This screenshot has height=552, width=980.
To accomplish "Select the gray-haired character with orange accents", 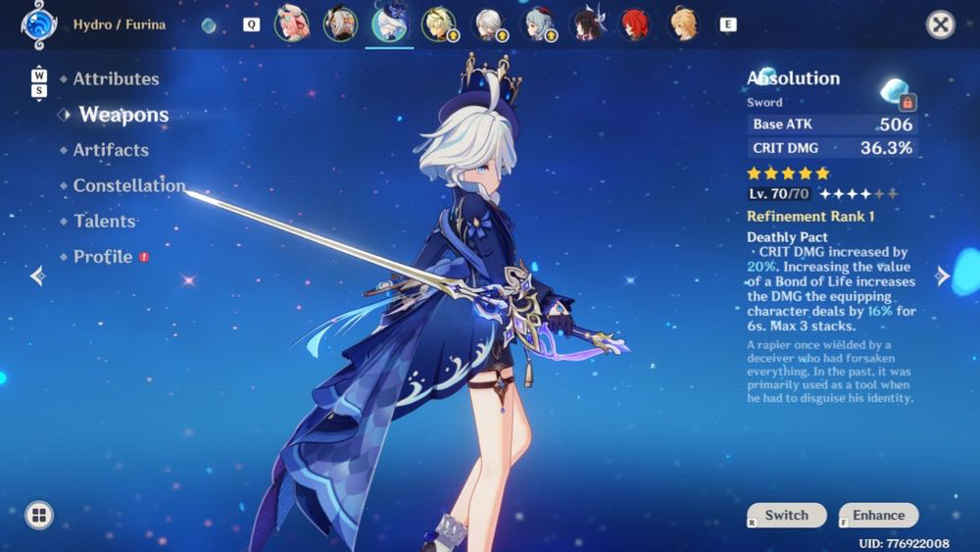I will pos(341,25).
